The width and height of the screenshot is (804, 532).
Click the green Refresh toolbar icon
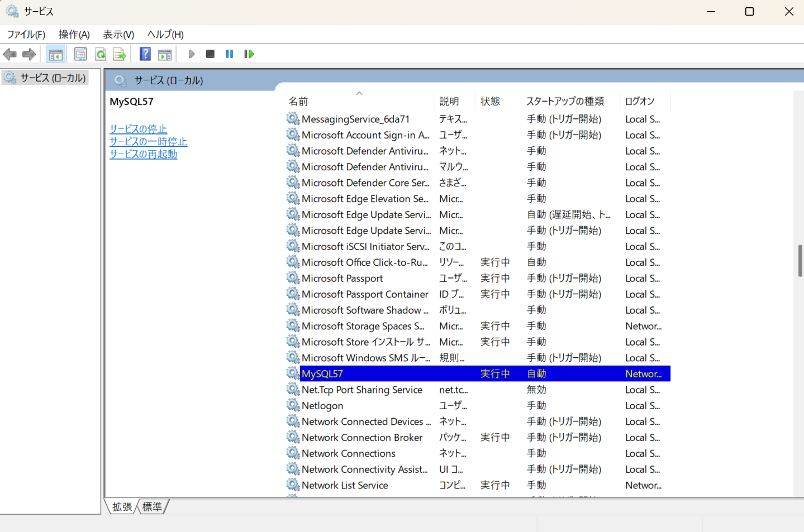pyautogui.click(x=101, y=54)
